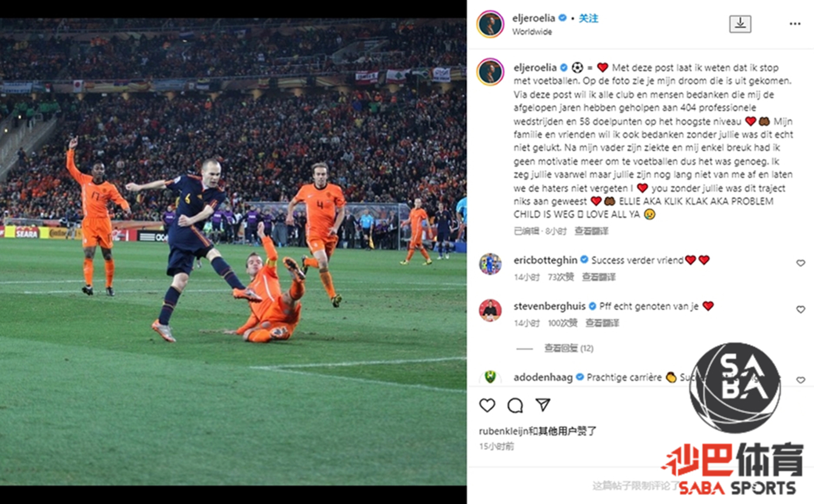
Task: Translate ericbotteghin's comment
Action: coord(599,277)
